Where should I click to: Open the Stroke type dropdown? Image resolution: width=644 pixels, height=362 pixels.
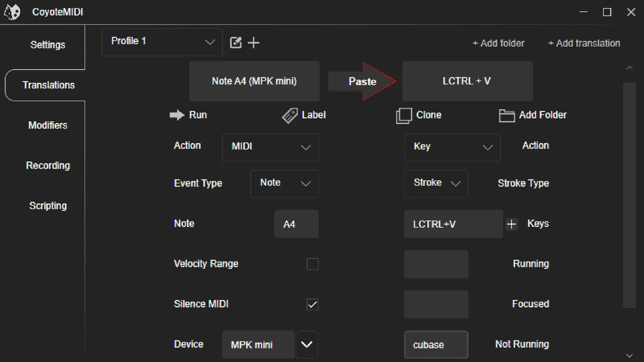(x=436, y=184)
